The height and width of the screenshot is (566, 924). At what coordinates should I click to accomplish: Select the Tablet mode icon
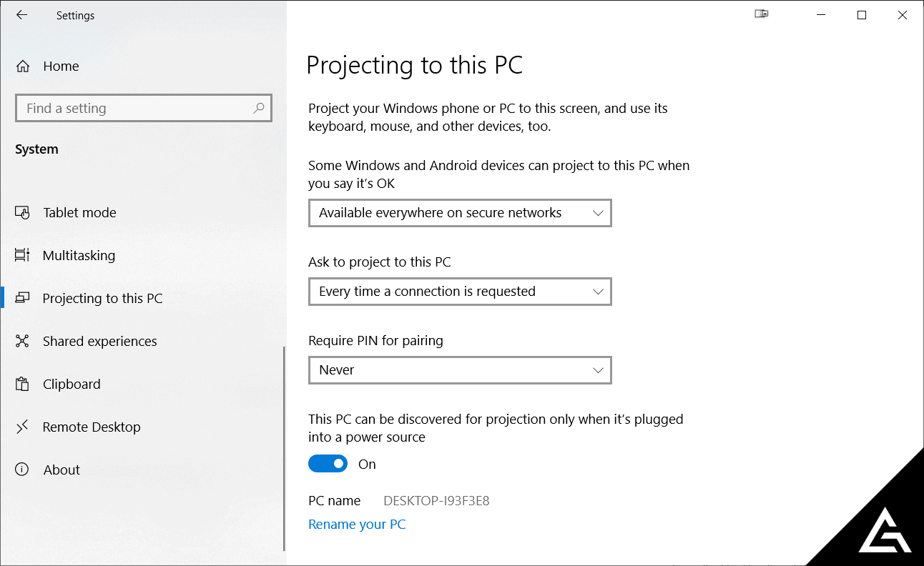pyautogui.click(x=22, y=213)
